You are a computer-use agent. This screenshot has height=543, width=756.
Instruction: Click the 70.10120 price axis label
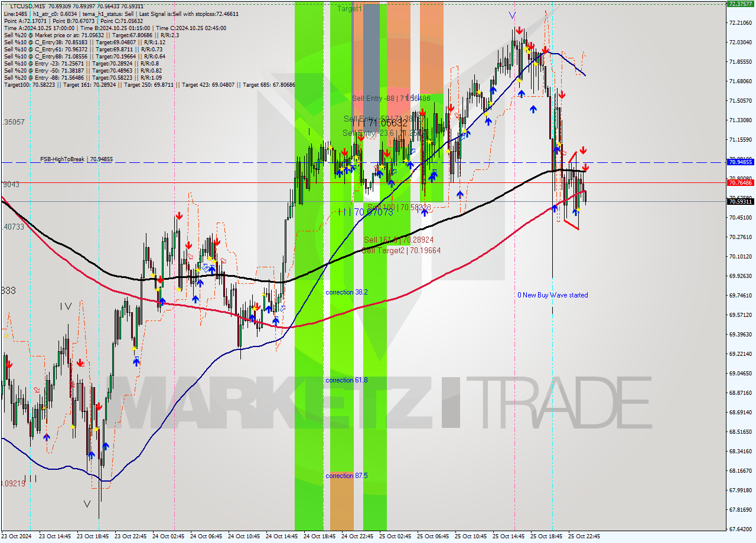(x=741, y=257)
